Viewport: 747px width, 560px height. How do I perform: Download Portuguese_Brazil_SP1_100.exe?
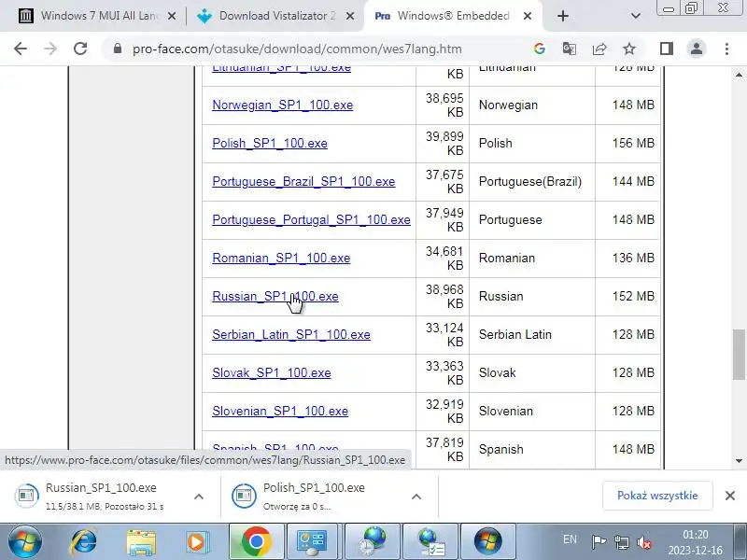point(303,181)
